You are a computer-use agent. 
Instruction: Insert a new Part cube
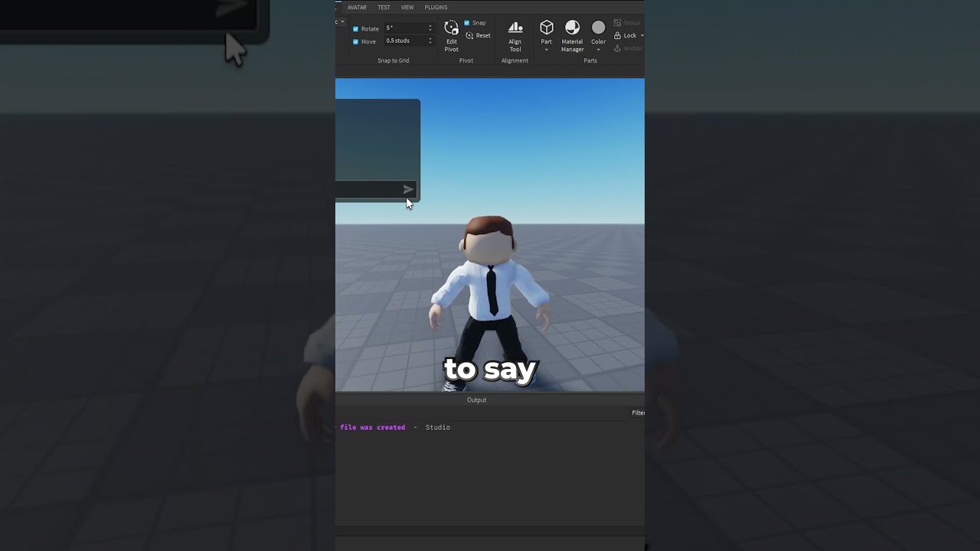point(547,31)
